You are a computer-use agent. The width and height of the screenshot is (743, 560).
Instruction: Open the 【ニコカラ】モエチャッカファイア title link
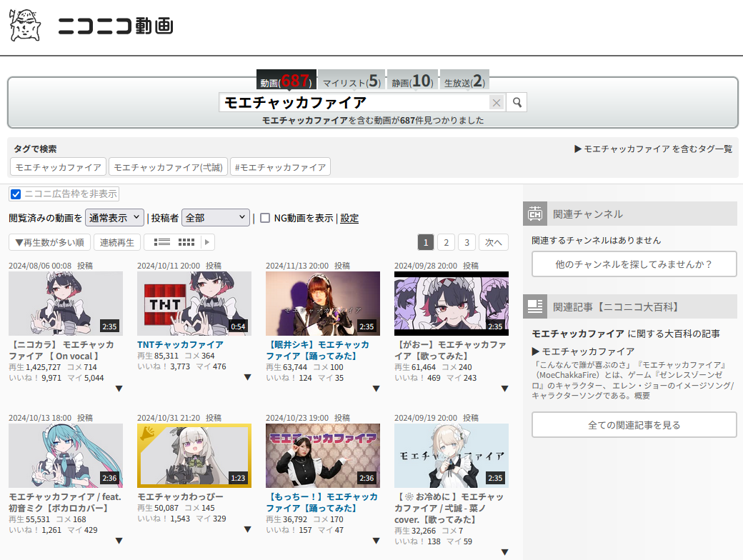[61, 350]
